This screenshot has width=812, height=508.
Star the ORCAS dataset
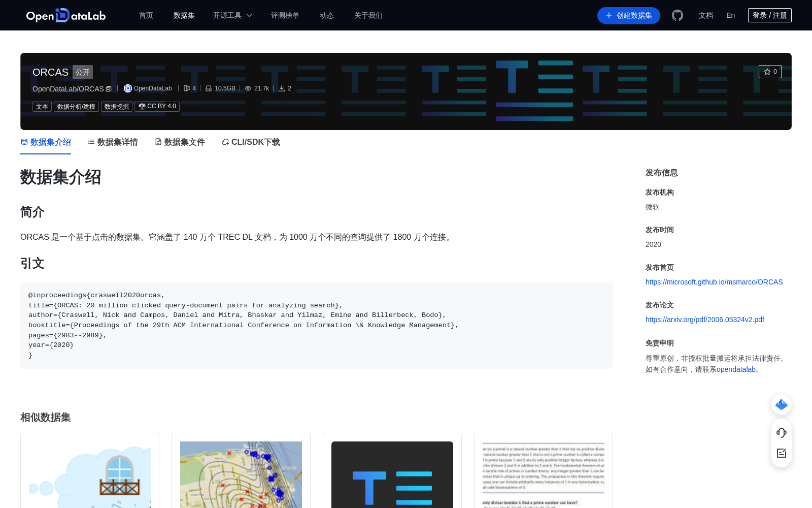(x=770, y=72)
